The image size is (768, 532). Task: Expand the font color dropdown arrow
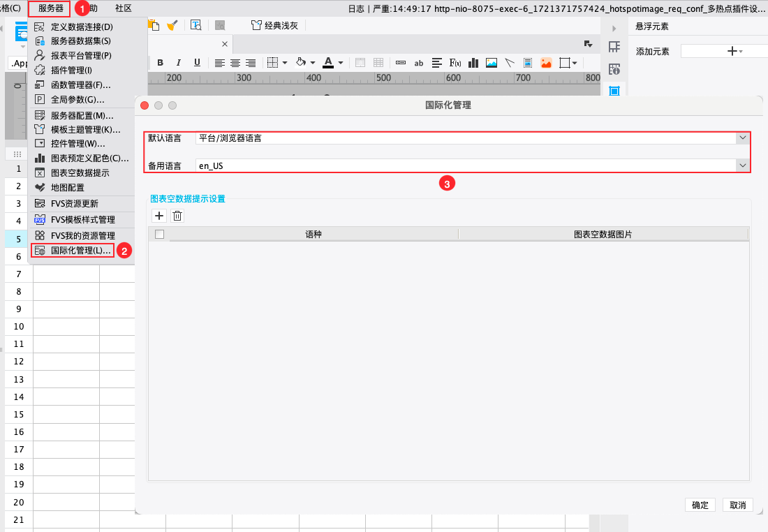(341, 63)
